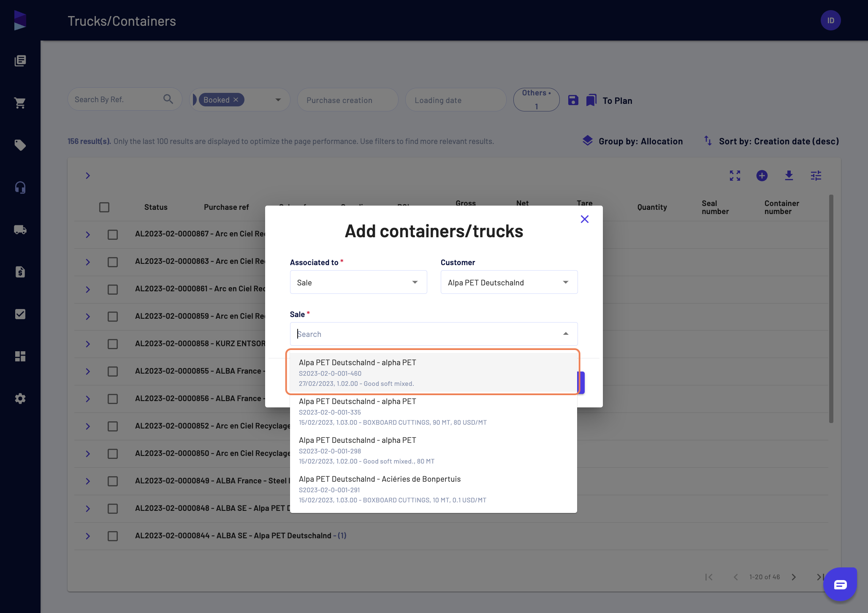Viewport: 868px width, 613px height.
Task: Open the Booked status filter dropdown arrow
Action: pyautogui.click(x=278, y=100)
